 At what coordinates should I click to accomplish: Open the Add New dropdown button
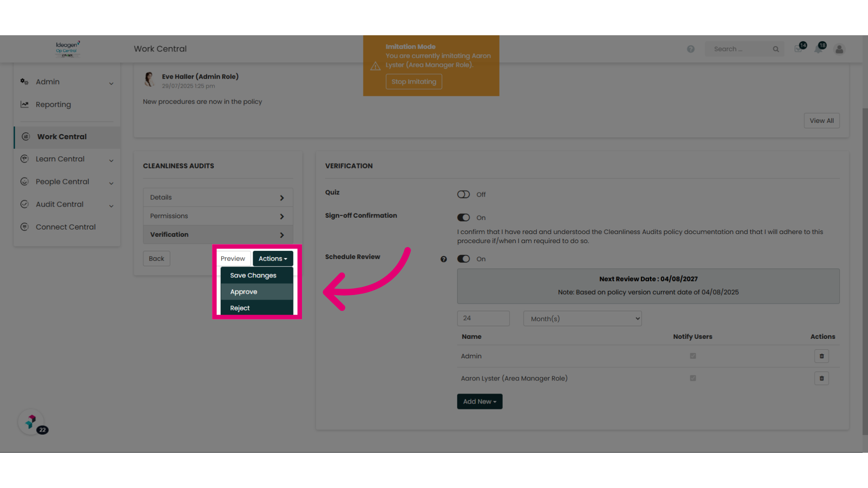click(x=479, y=401)
